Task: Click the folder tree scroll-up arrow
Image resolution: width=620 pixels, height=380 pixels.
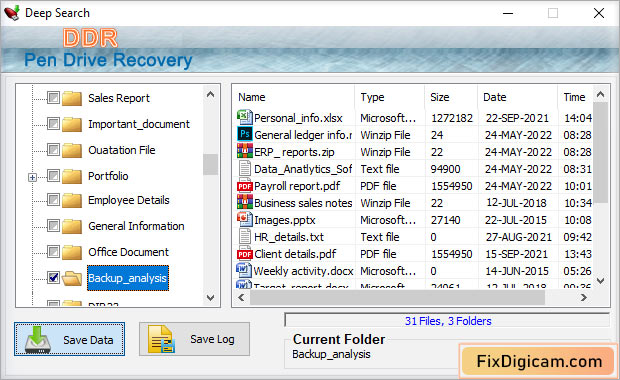Action: [x=210, y=94]
